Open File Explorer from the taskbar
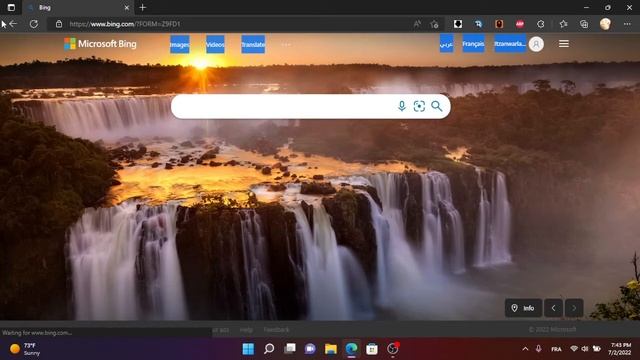 (331, 349)
